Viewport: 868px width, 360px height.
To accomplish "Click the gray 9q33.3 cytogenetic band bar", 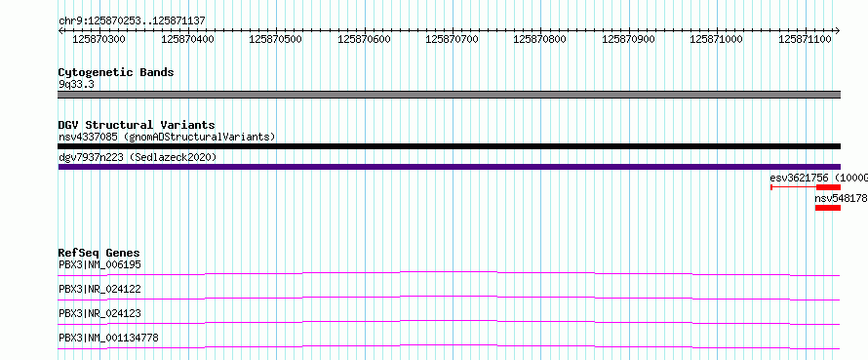I will click(449, 95).
